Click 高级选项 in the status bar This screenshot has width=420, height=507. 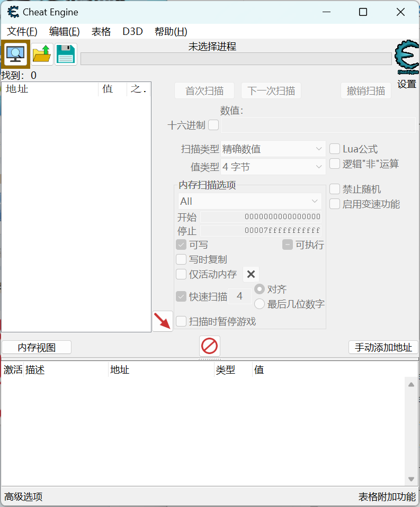(23, 496)
